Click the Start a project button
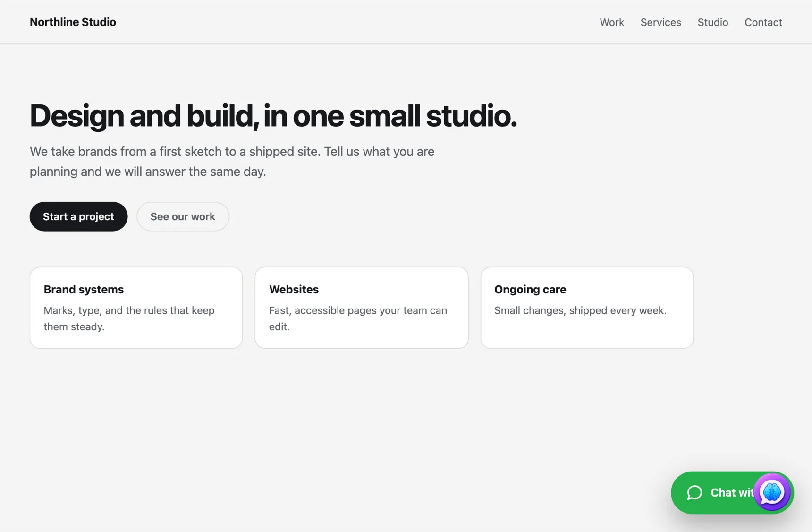The width and height of the screenshot is (812, 532). coord(78,216)
